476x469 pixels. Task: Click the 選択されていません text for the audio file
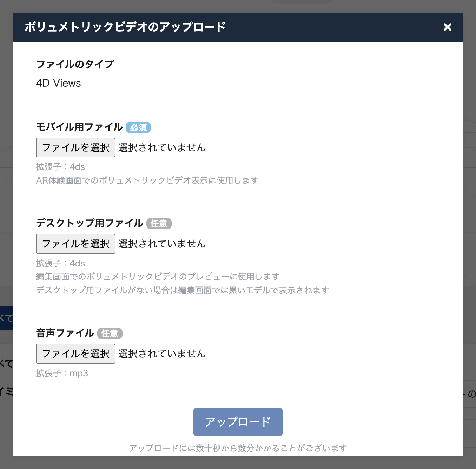162,354
